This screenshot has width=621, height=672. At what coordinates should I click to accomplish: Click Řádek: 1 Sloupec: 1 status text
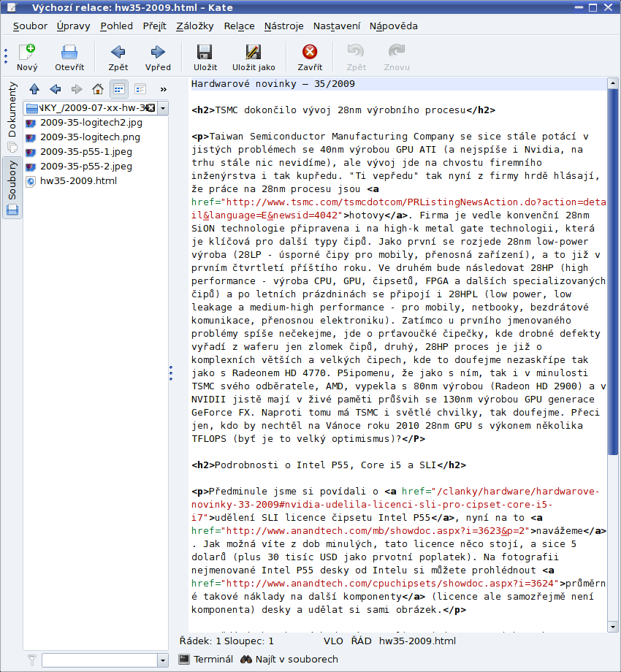click(x=226, y=641)
